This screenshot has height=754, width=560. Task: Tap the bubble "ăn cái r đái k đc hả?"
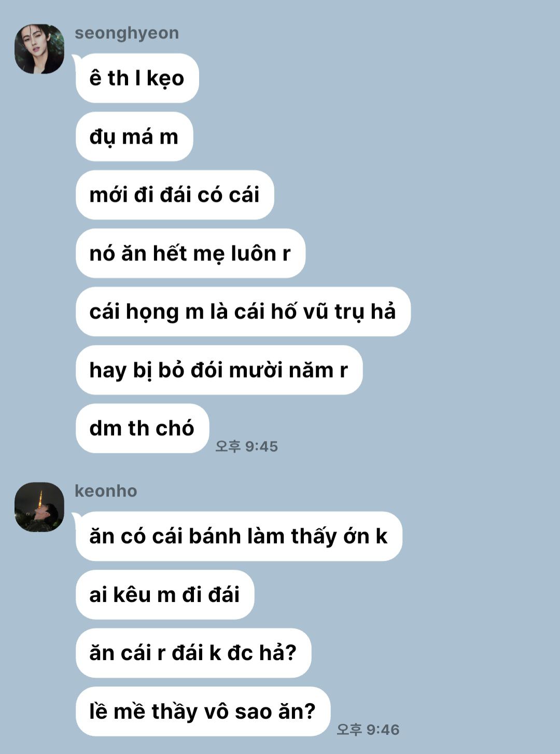(193, 653)
